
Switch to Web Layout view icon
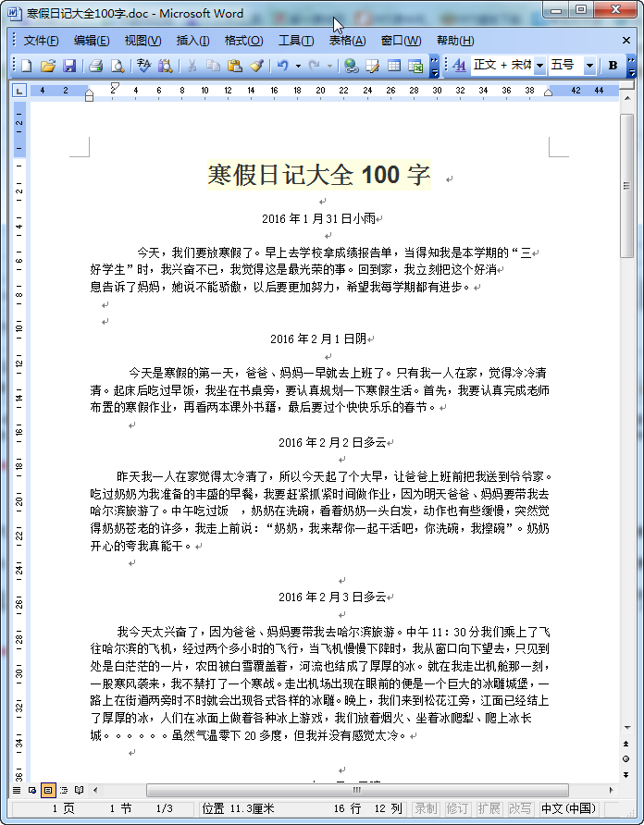(x=32, y=790)
